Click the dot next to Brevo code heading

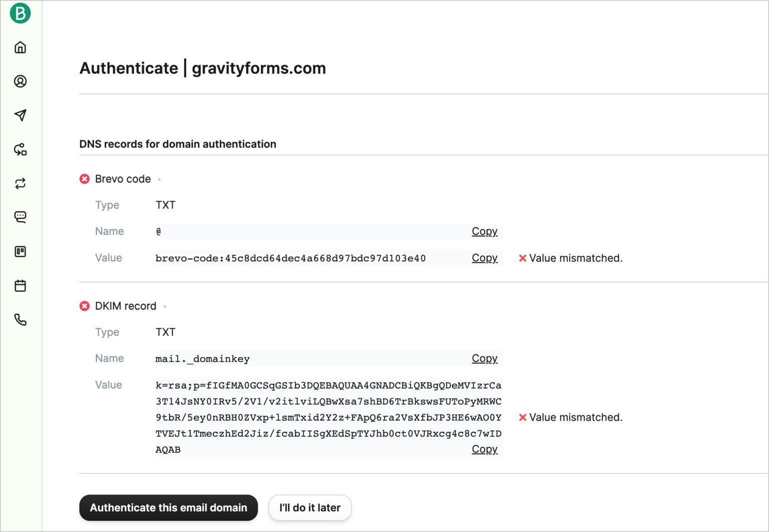click(159, 179)
